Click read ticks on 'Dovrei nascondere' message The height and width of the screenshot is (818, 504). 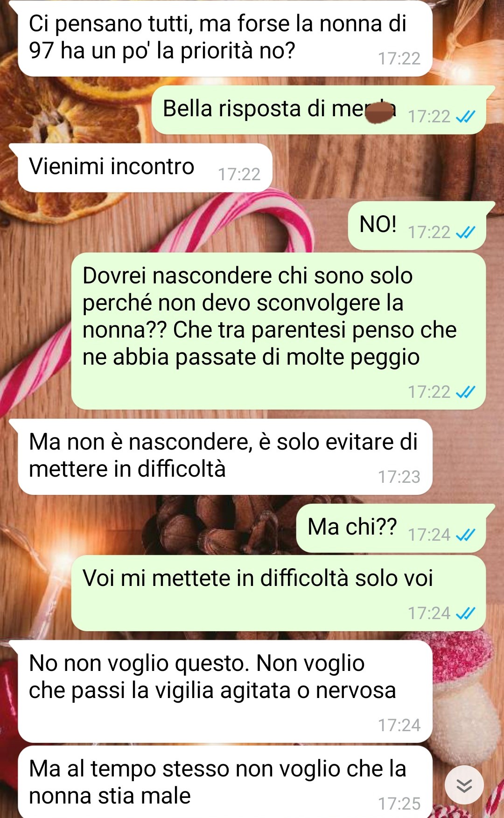tap(465, 392)
